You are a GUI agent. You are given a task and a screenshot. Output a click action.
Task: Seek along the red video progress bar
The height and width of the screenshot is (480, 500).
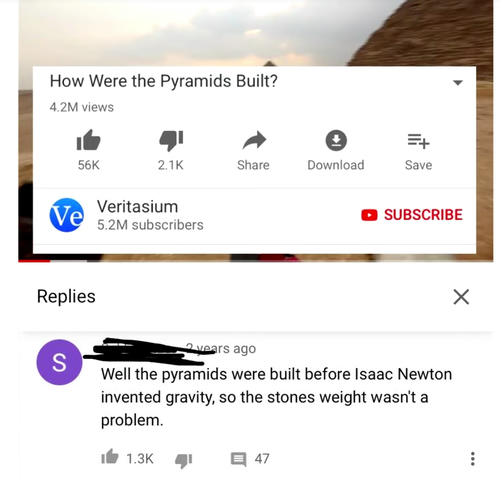(255, 260)
